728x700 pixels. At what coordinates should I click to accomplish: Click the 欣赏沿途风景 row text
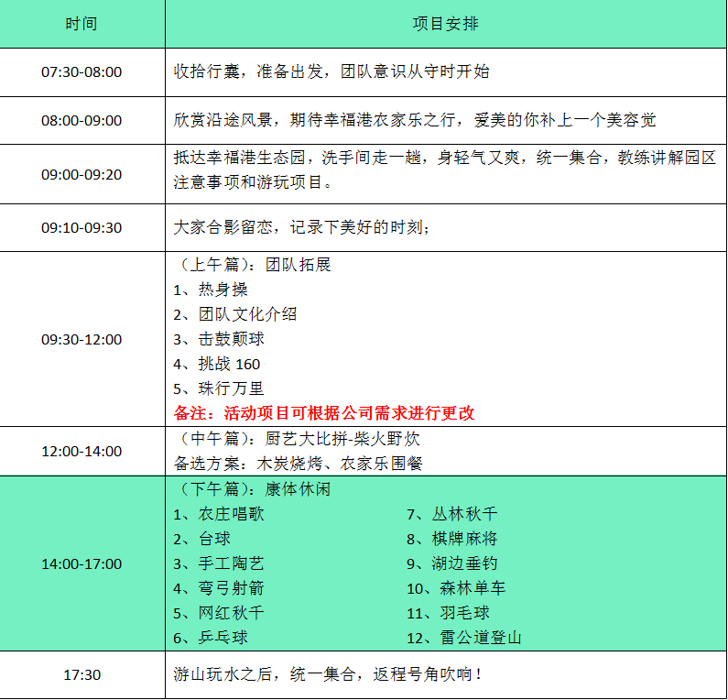coord(415,120)
